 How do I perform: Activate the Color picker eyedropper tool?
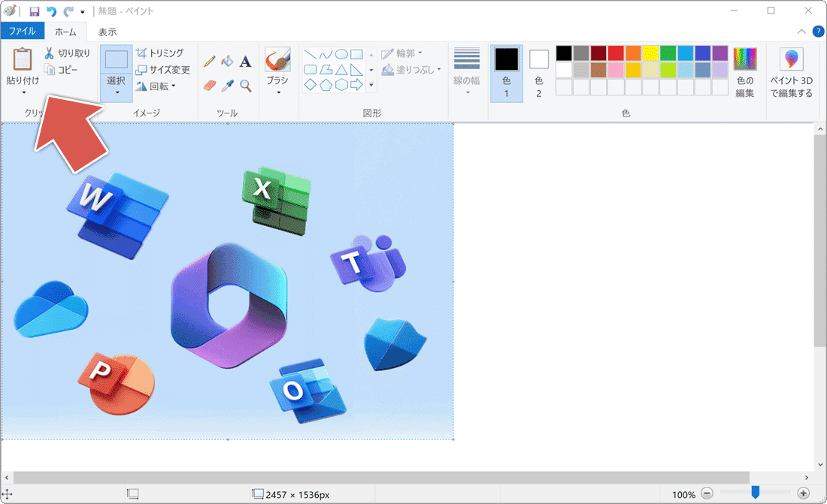pos(228,86)
